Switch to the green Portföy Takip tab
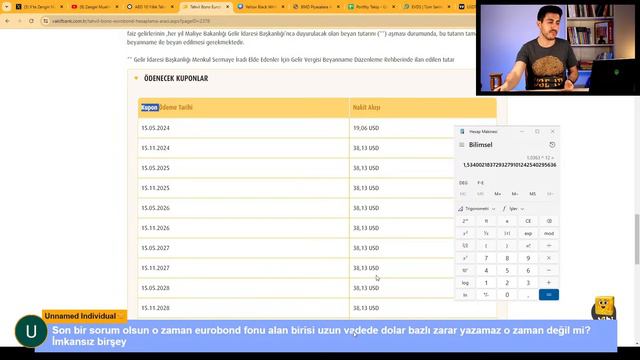 [x=371, y=7]
